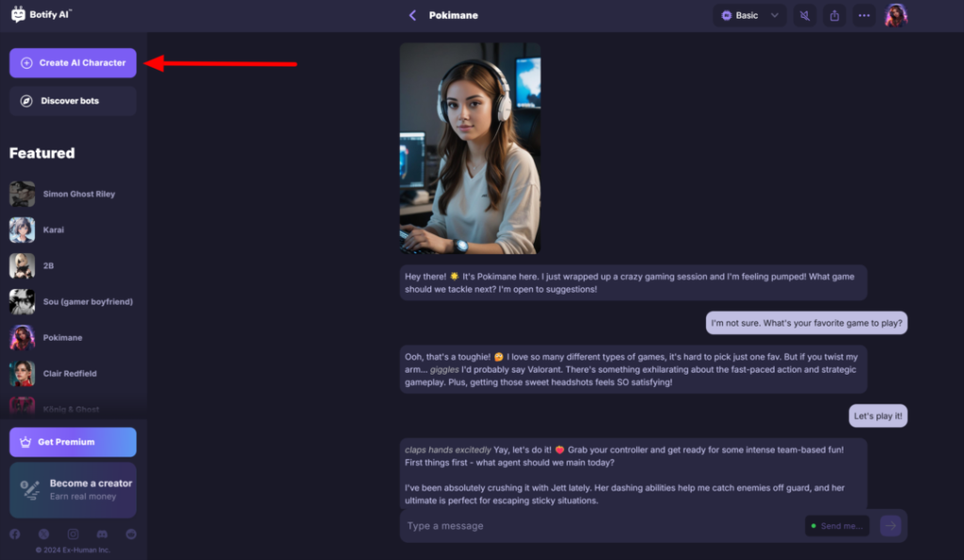Open the three-dot more options menu

click(864, 15)
